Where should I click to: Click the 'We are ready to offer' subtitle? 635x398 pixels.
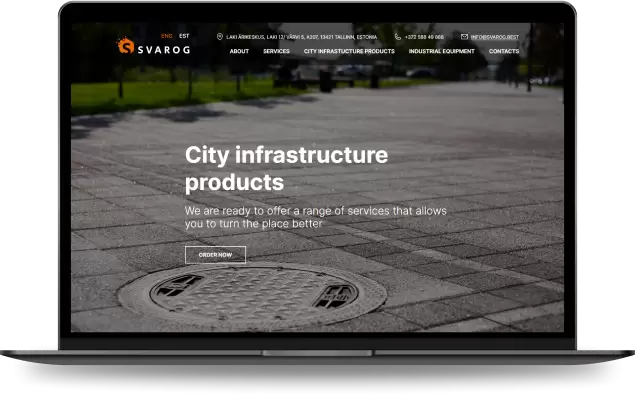316,217
